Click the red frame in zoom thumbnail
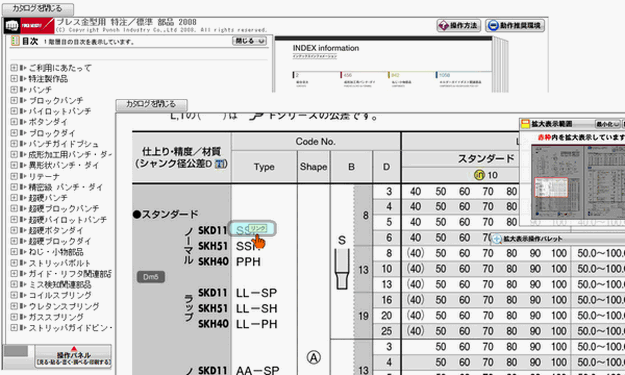This screenshot has width=625, height=375. coord(551,187)
